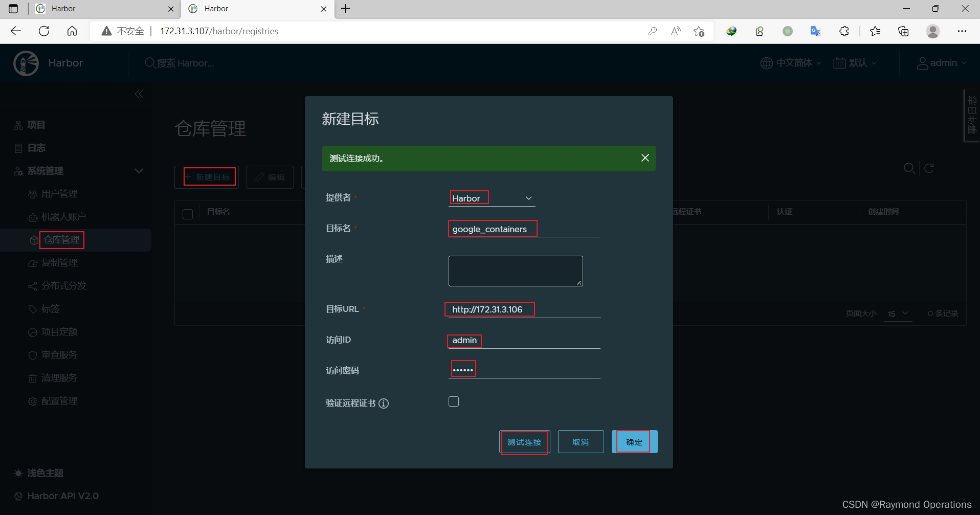Close the first Harbor browser tab

(x=171, y=9)
